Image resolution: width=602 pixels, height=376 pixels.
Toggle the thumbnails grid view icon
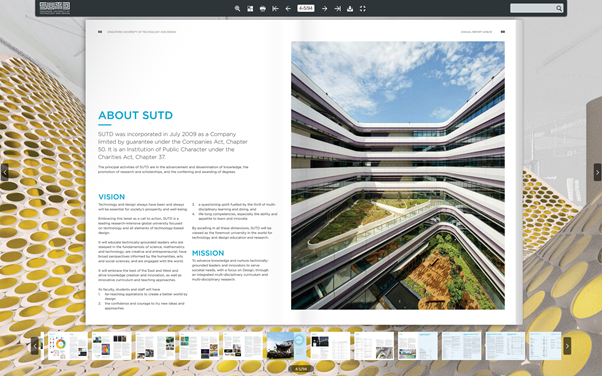tap(250, 8)
